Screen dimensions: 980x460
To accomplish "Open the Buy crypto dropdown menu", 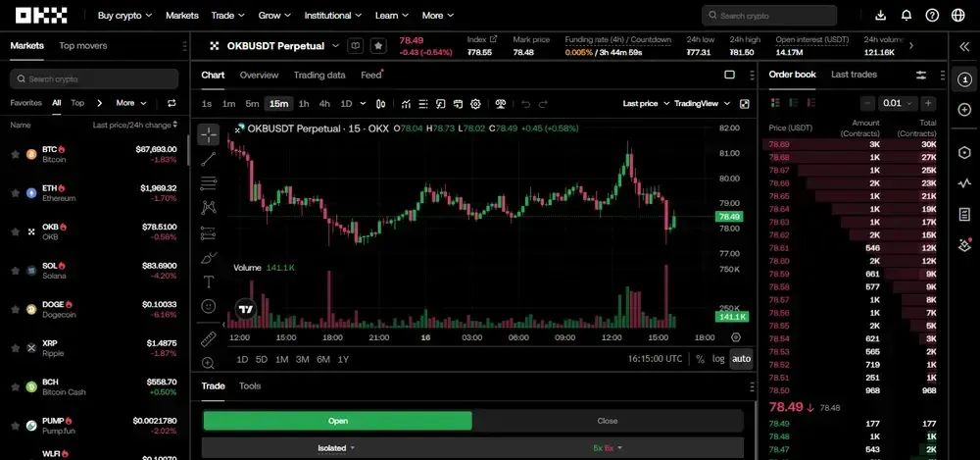I will click(x=124, y=16).
